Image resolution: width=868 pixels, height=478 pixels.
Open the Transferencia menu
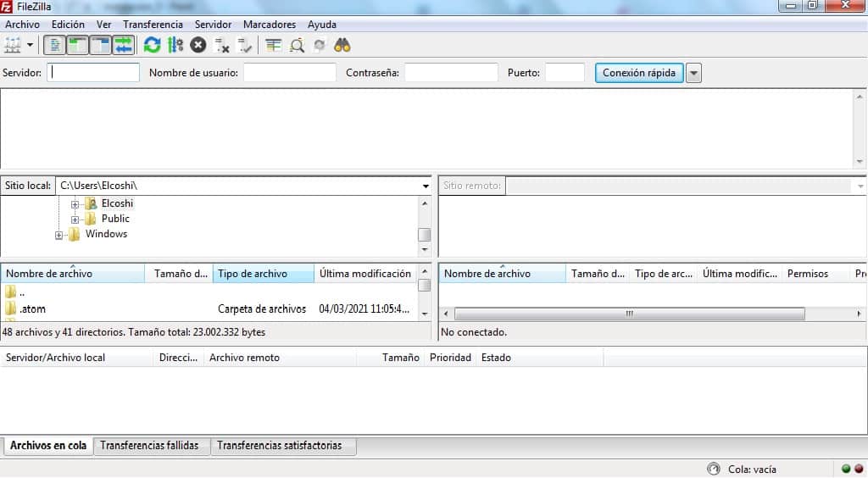coord(153,25)
